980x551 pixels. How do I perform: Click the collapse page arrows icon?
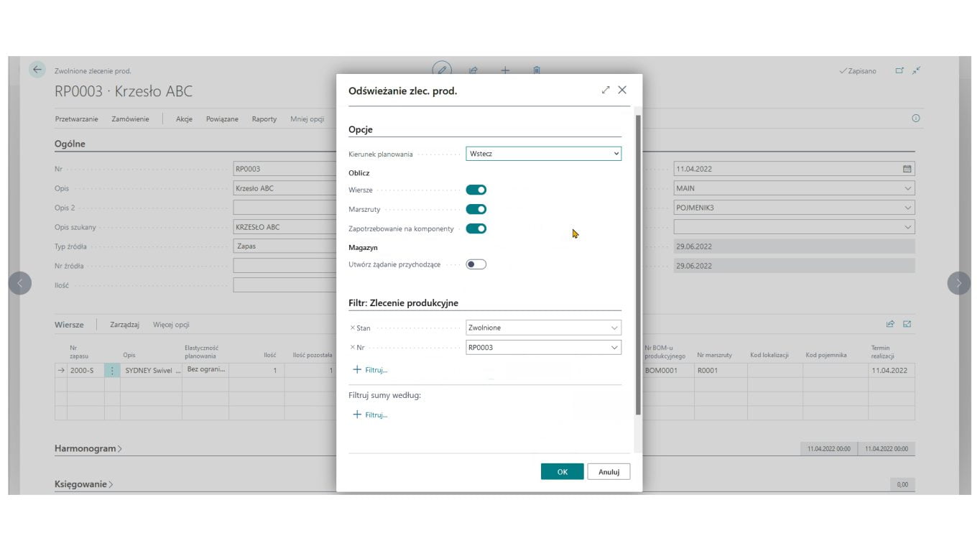(916, 70)
